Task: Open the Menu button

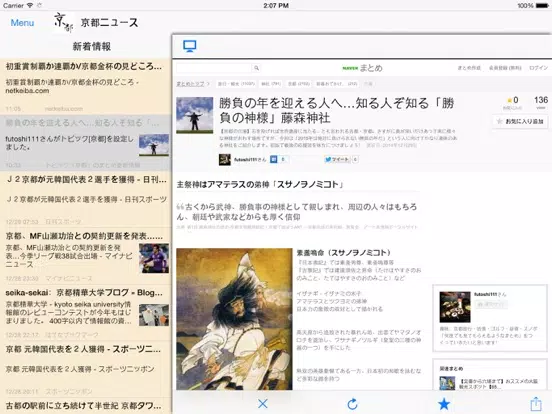Action: (23, 23)
